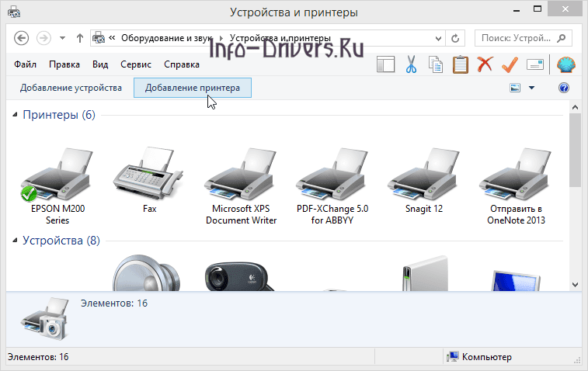
Task: Click the shell toolbar icon
Action: [566, 64]
